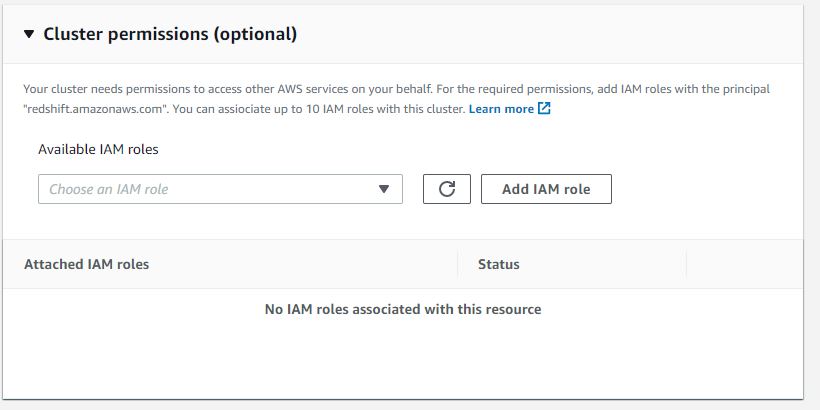
Task: Follow the Learn more link
Action: [x=501, y=109]
